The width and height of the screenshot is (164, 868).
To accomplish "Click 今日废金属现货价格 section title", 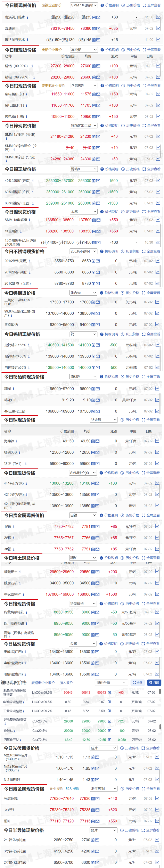I will click(x=24, y=789).
